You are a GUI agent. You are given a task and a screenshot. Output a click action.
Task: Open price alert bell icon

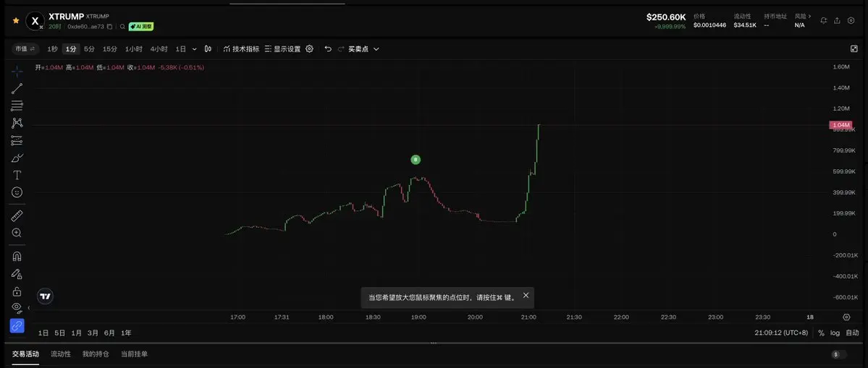click(x=824, y=20)
